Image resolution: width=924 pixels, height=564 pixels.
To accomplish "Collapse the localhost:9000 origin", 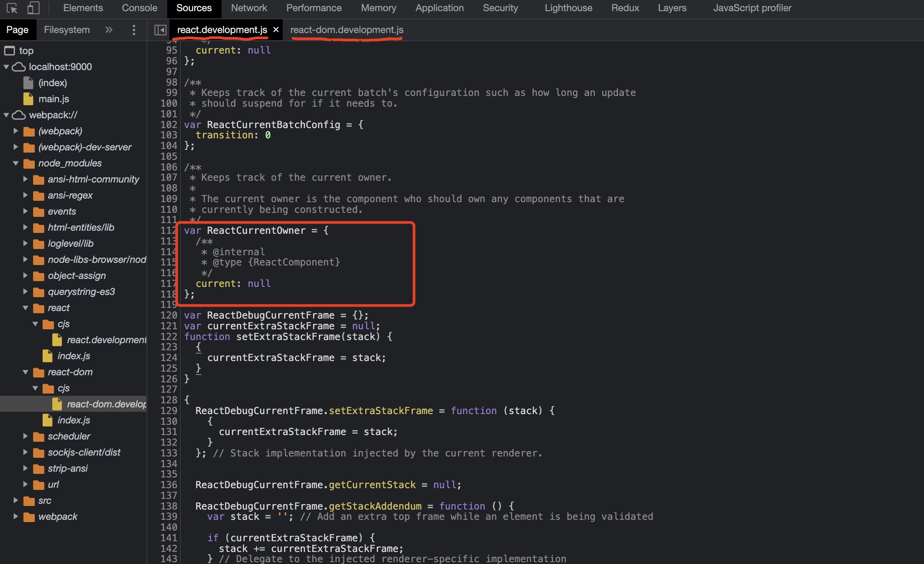I will point(6,67).
